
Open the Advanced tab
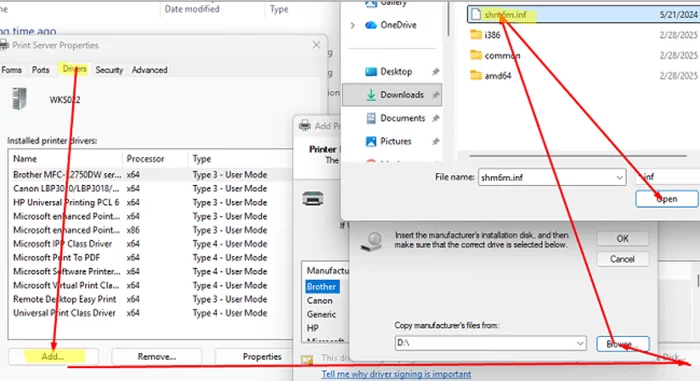150,70
